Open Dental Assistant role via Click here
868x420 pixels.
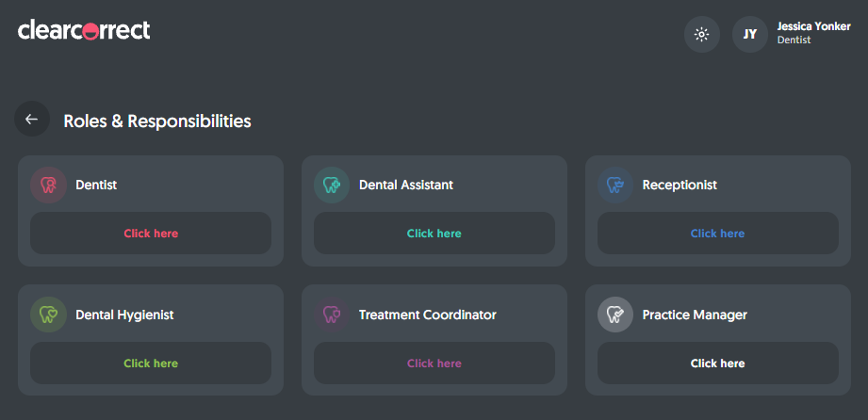(434, 233)
